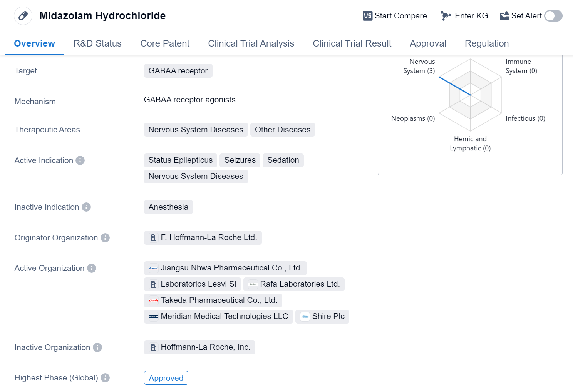Click info icon beside Active Organization

coord(92,268)
